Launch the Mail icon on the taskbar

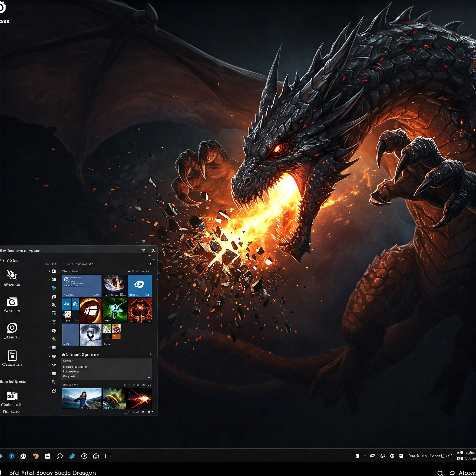click(x=23, y=456)
